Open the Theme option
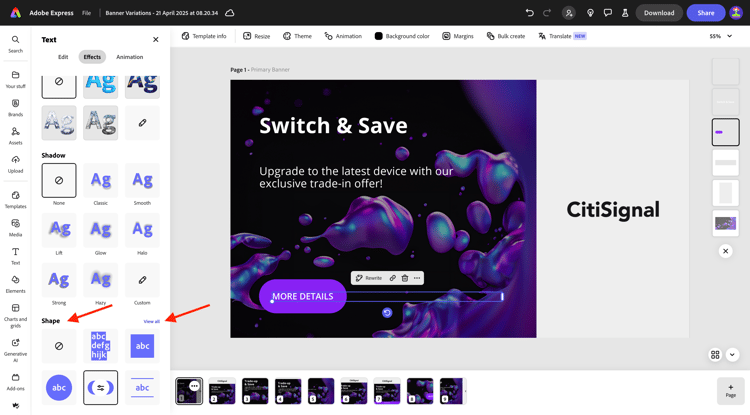This screenshot has height=415, width=750. point(297,36)
